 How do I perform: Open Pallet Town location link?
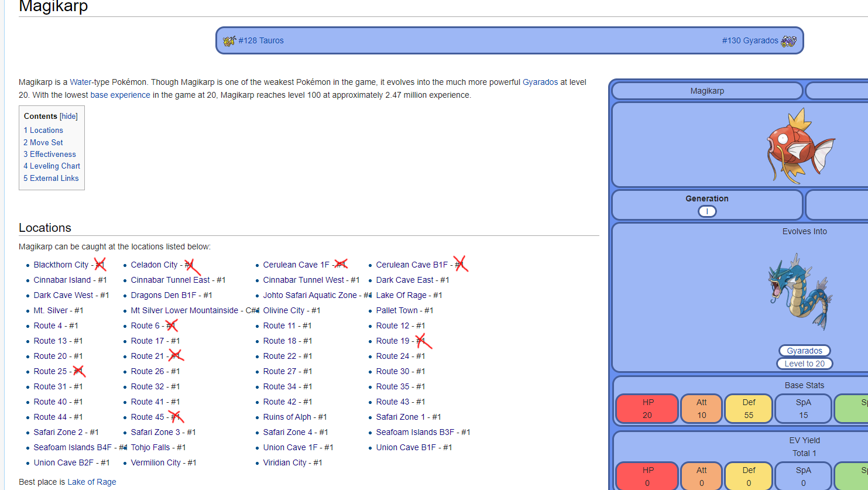pyautogui.click(x=397, y=310)
